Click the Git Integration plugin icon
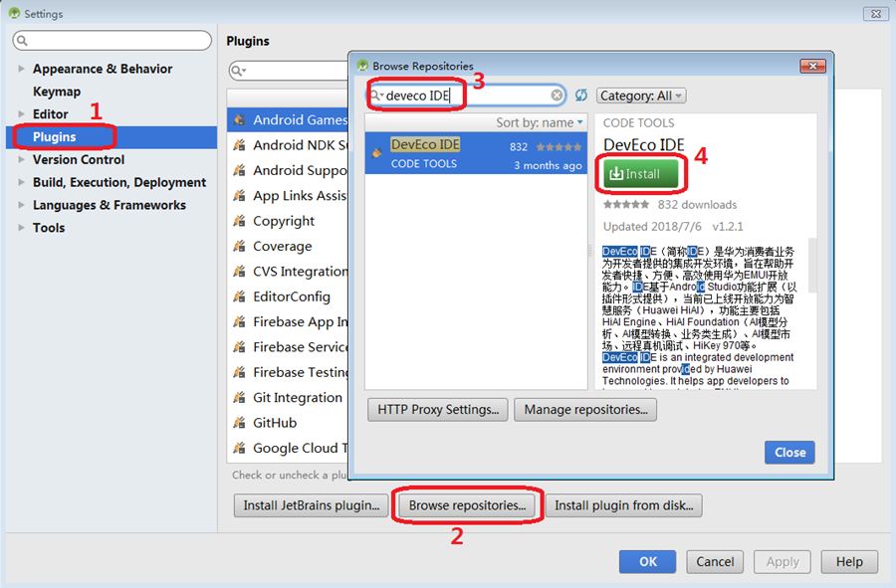The width and height of the screenshot is (896, 588). (239, 398)
